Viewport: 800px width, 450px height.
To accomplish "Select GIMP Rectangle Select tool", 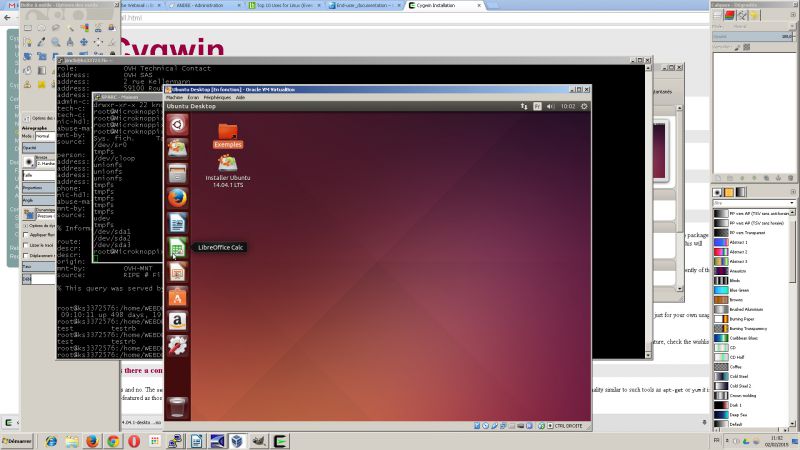I will click(28, 28).
